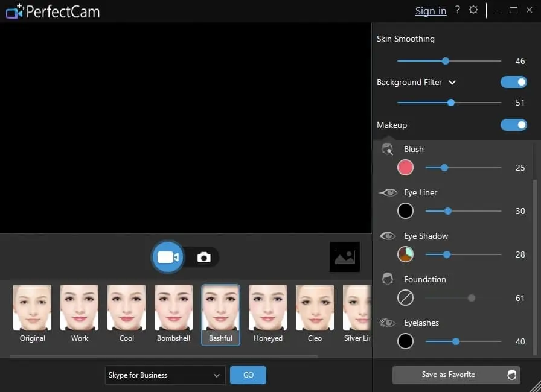The height and width of the screenshot is (392, 541).
Task: Expand the Background Filter chevron
Action: [452, 83]
